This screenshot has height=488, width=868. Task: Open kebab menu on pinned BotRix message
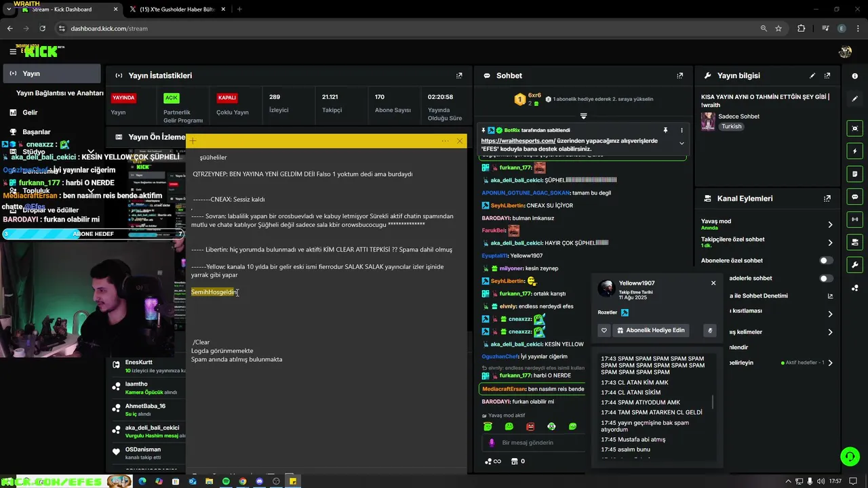(x=682, y=130)
